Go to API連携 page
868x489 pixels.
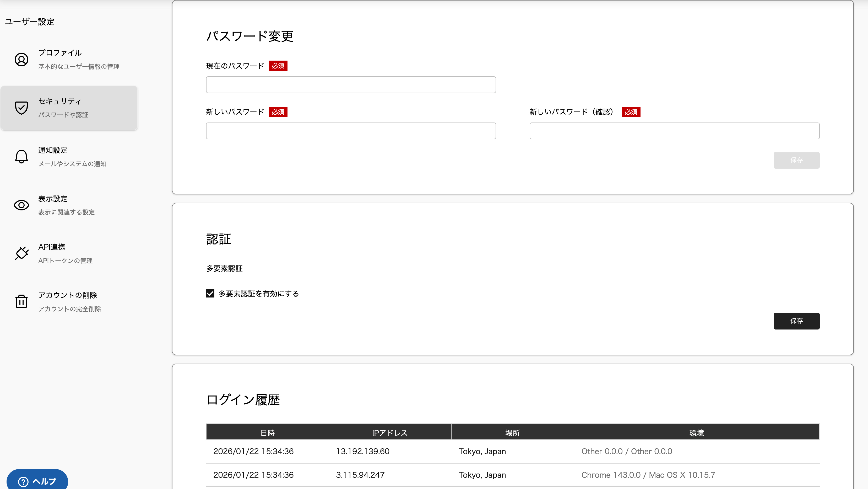click(x=69, y=253)
